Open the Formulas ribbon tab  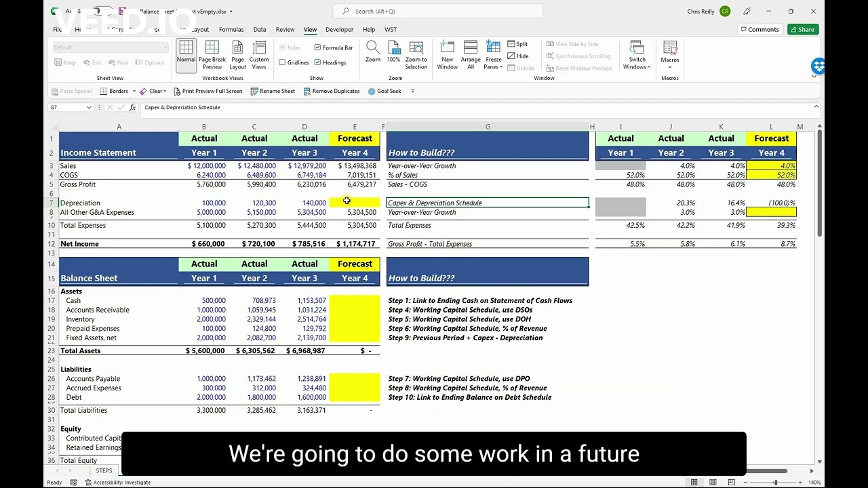point(231,30)
